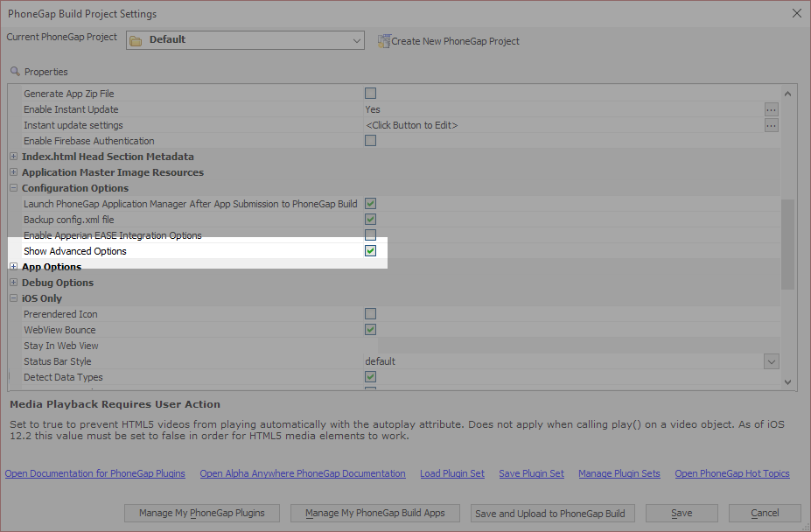The image size is (811, 532).
Task: Enable Apperian EASE Integration Options checkbox
Action: click(x=370, y=235)
